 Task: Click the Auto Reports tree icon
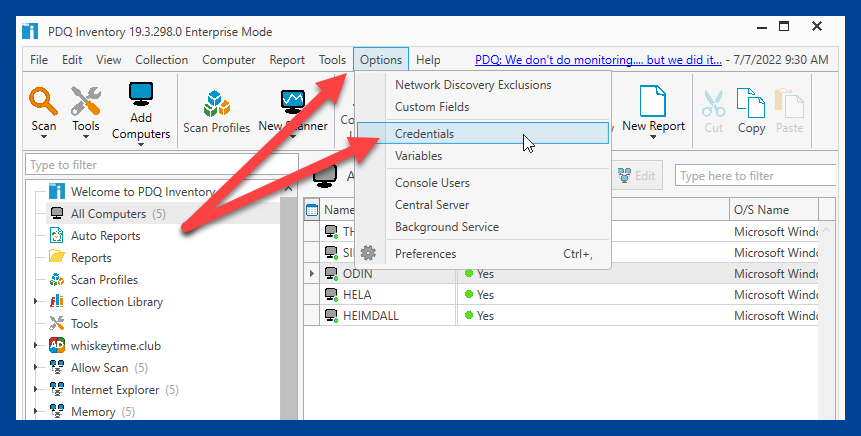tap(57, 236)
